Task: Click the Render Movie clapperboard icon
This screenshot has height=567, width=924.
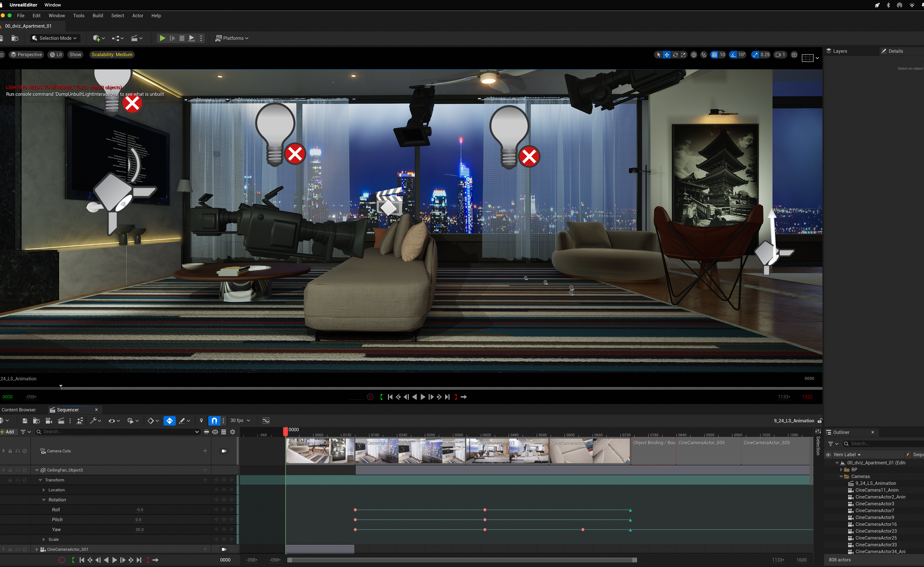Action: coord(61,421)
